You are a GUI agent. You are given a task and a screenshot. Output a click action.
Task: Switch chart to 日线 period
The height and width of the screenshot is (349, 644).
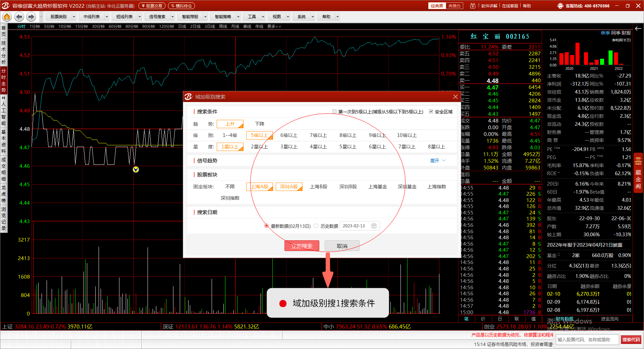click(x=182, y=27)
